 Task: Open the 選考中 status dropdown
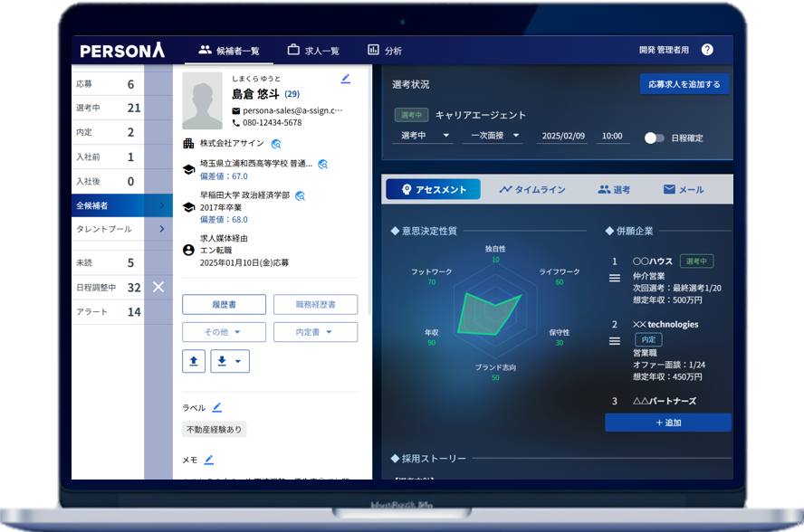pyautogui.click(x=422, y=136)
